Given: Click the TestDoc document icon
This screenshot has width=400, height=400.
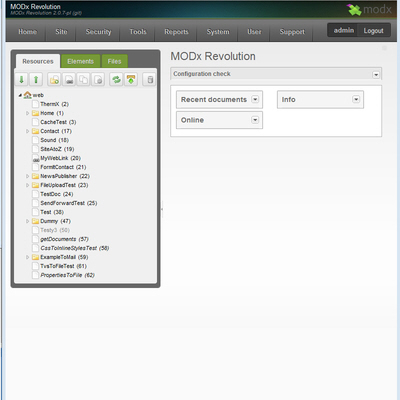Looking at the screenshot, I should (x=36, y=194).
